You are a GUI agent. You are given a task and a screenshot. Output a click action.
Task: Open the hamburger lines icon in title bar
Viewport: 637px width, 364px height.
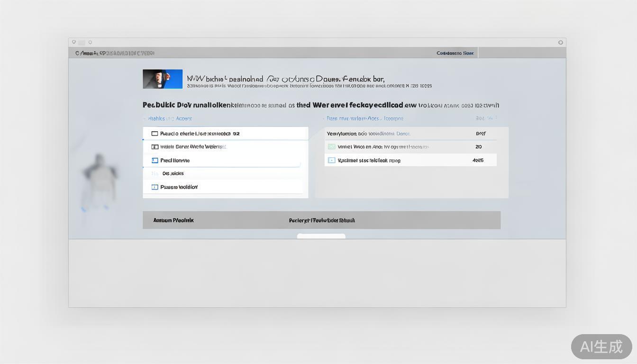82,43
